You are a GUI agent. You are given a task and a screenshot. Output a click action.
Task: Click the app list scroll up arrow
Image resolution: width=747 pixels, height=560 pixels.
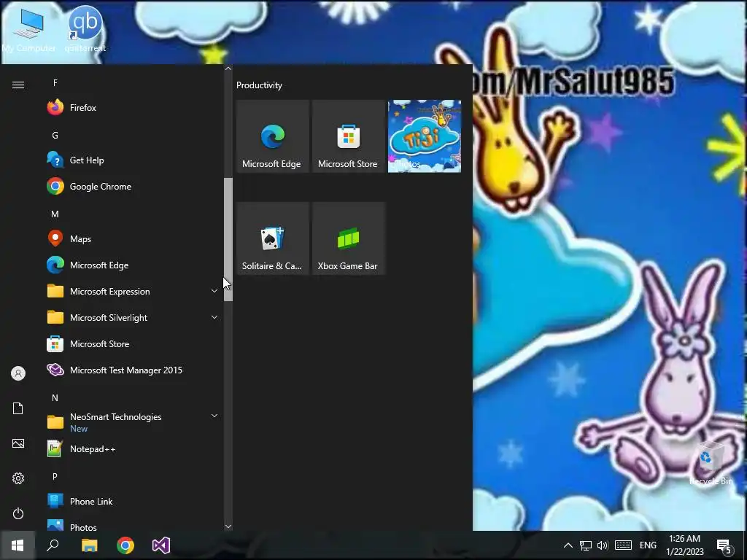pos(228,69)
